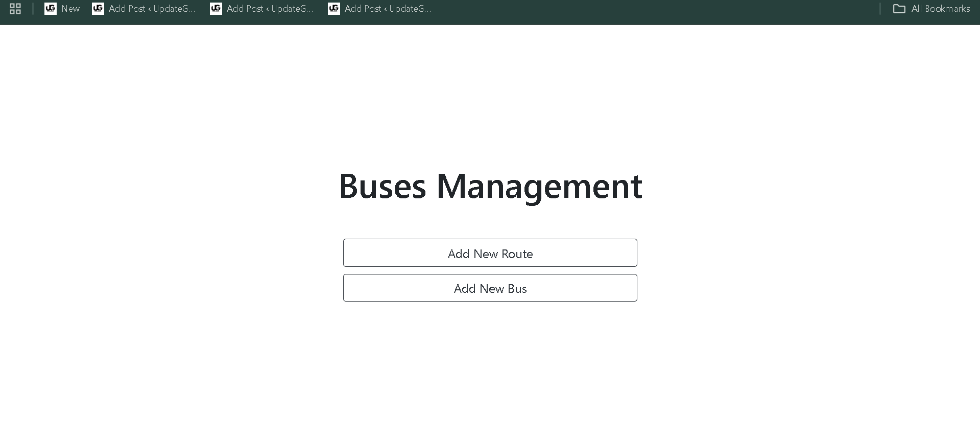This screenshot has width=980, height=436.
Task: Open the bookmark labeled New
Action: [70, 9]
